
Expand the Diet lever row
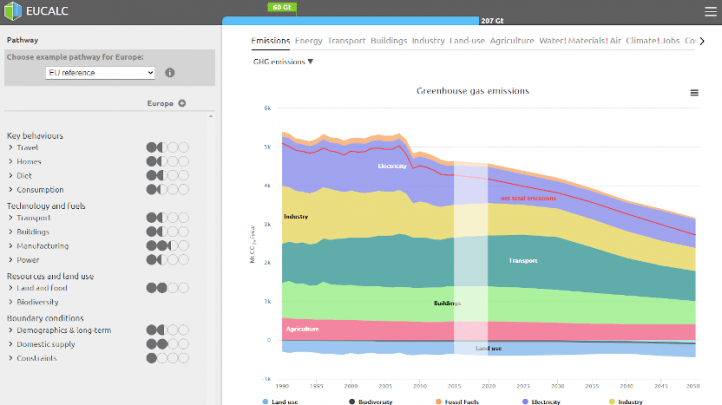[10, 175]
